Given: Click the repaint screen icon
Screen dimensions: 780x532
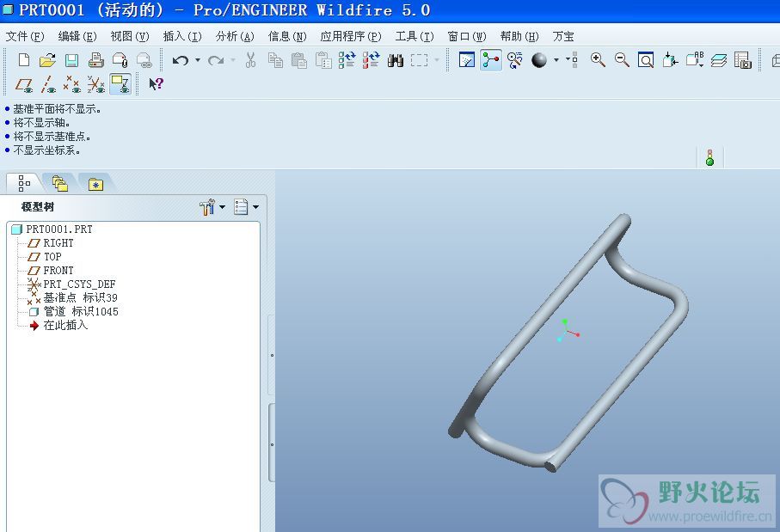Looking at the screenshot, I should 467,60.
